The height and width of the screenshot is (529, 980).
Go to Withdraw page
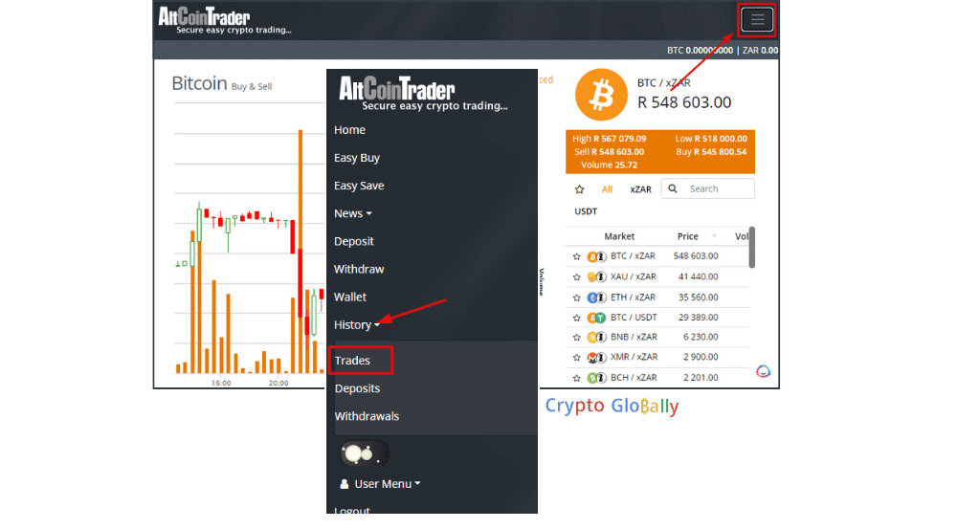pos(359,269)
